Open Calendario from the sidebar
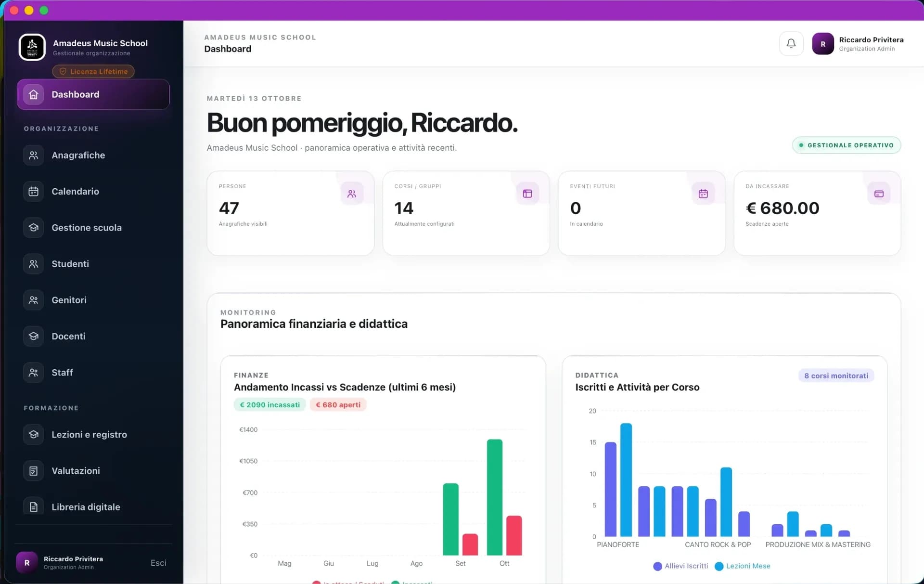924x584 pixels. tap(93, 191)
